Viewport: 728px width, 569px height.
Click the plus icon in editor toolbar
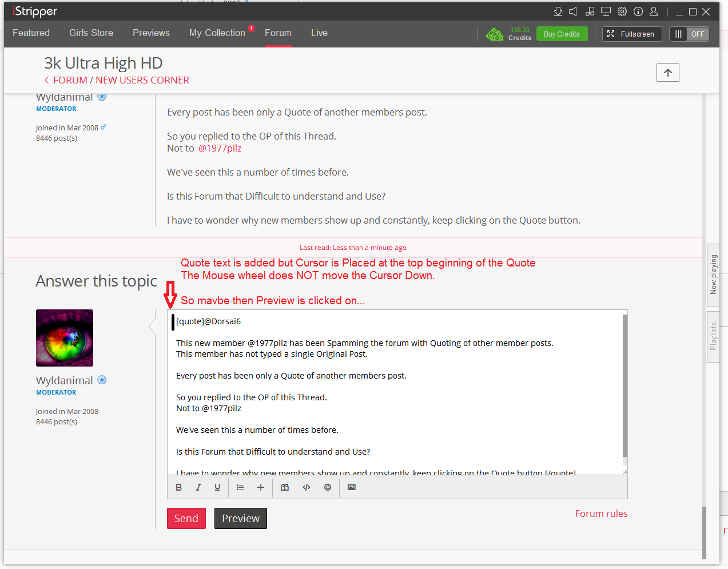click(x=261, y=487)
